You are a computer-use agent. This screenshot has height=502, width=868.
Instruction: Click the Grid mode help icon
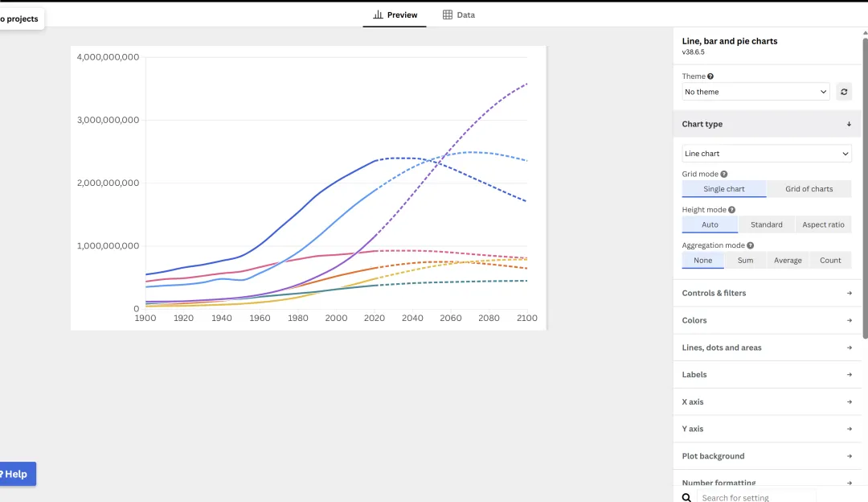pyautogui.click(x=724, y=174)
